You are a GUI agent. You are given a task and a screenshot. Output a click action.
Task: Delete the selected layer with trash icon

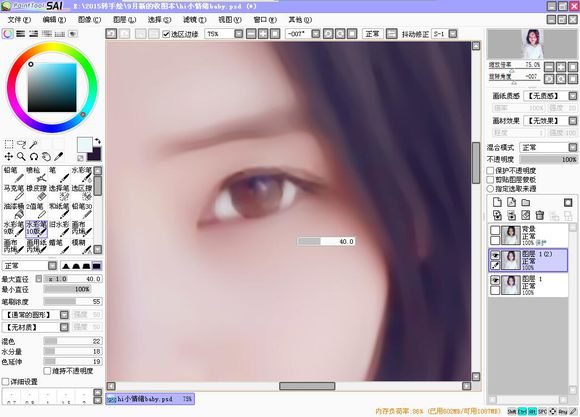click(x=540, y=215)
